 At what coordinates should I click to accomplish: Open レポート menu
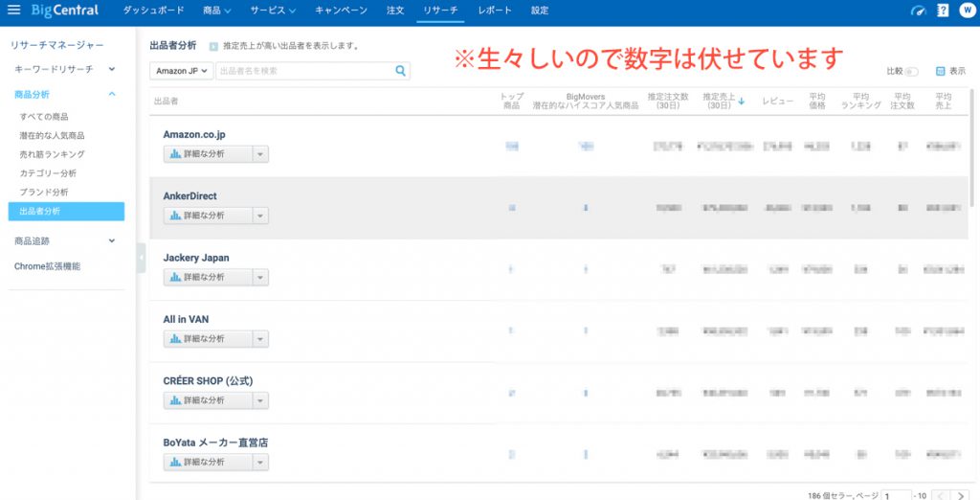495,11
